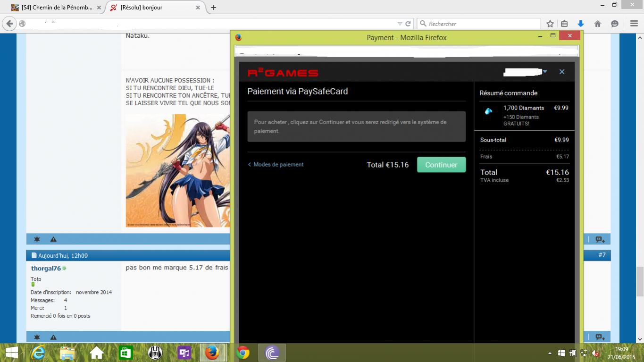
Task: Open the Firefox hamburger menu
Action: click(x=634, y=24)
